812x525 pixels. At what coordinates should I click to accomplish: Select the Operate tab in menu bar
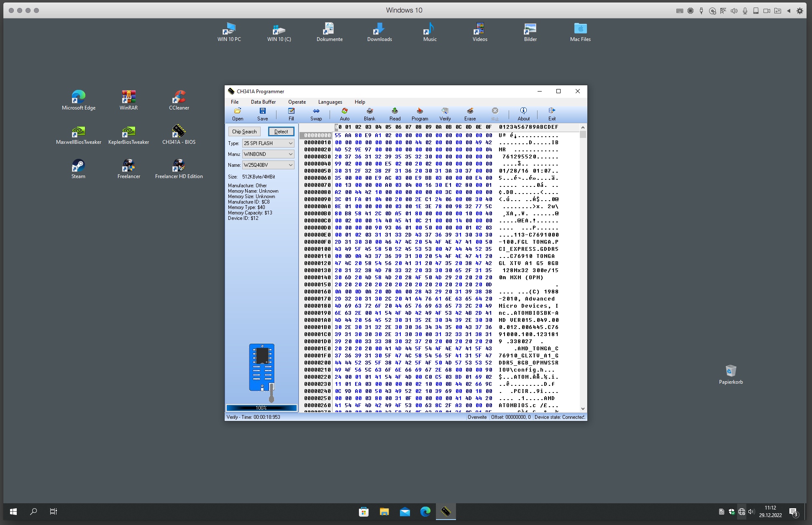click(x=297, y=102)
